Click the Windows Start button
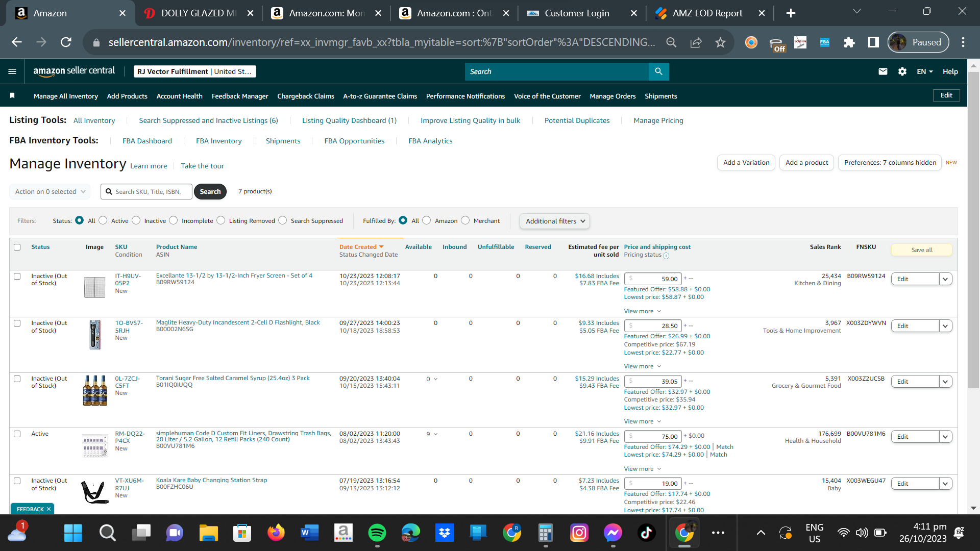 click(73, 533)
